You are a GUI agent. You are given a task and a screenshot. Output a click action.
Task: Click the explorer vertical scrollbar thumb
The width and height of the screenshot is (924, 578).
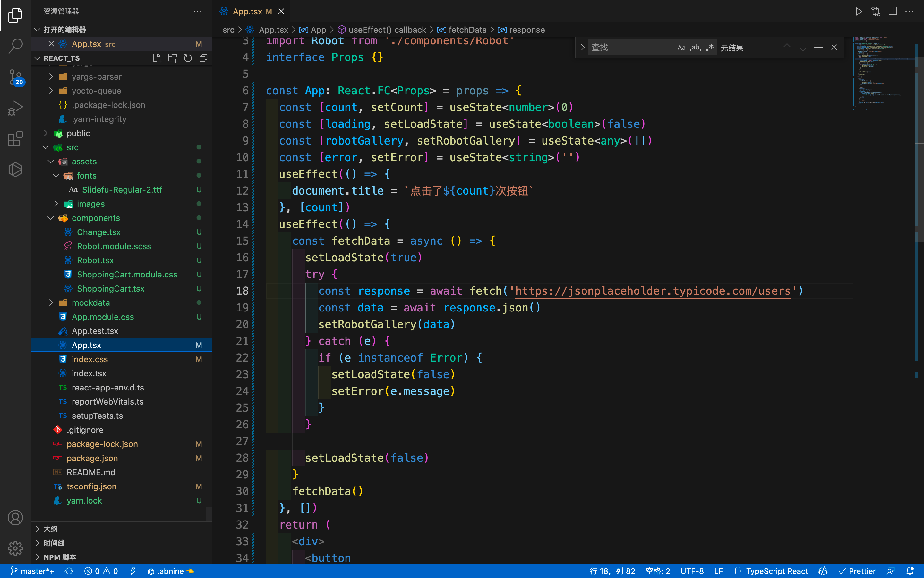click(209, 514)
